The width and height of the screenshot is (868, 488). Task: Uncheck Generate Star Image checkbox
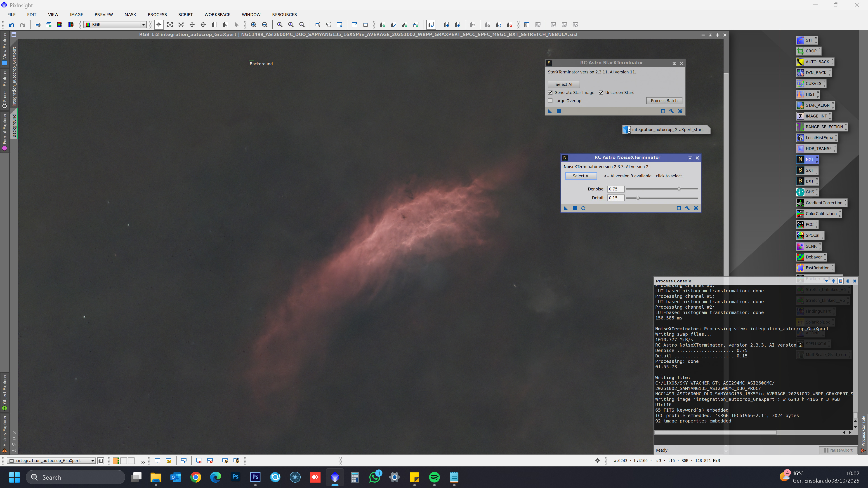pos(550,93)
